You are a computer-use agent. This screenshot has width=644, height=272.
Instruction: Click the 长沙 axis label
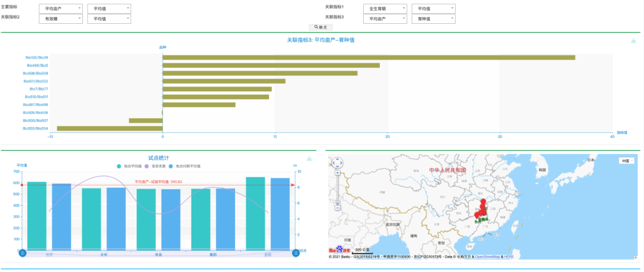click(49, 255)
